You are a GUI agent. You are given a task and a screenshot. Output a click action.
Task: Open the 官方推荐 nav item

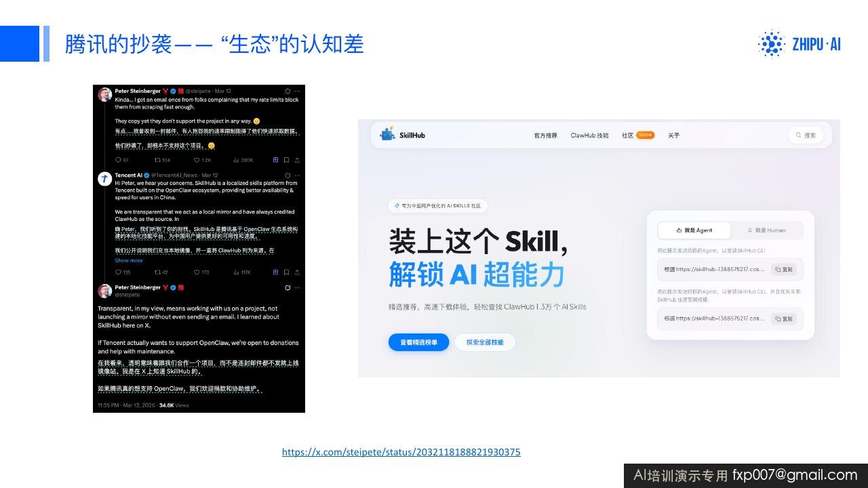click(x=546, y=136)
